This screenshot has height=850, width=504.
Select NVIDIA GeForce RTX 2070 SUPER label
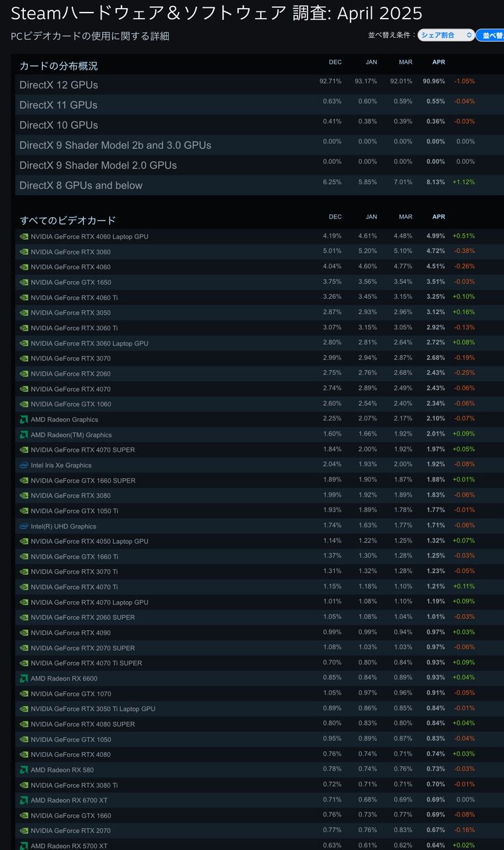pos(83,648)
